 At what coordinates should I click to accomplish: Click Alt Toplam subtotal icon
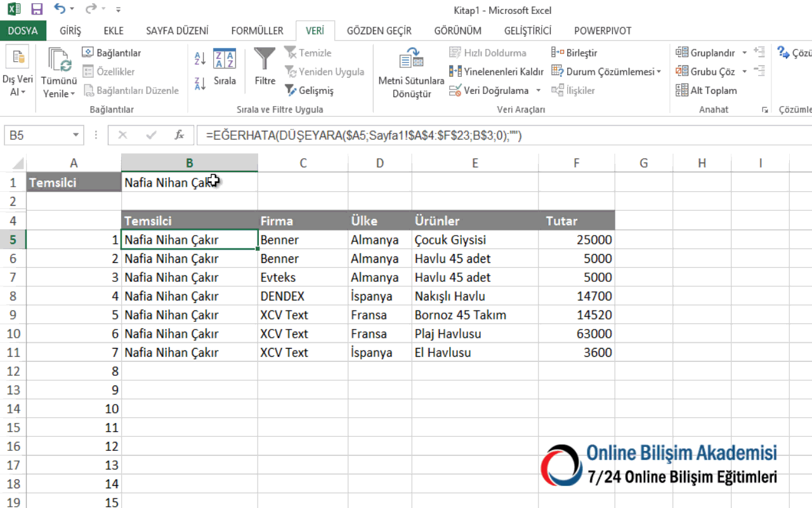pyautogui.click(x=707, y=90)
